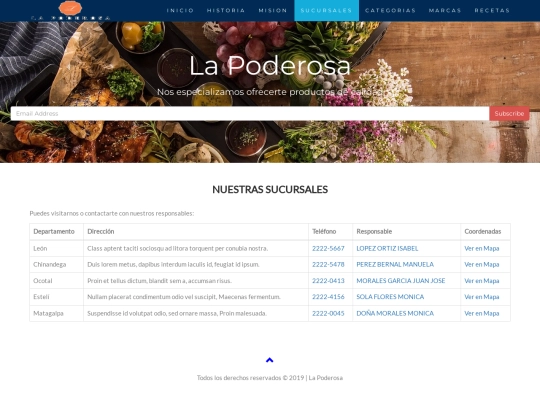The width and height of the screenshot is (540, 405).
Task: Click the footer copyright text
Action: pos(270,378)
